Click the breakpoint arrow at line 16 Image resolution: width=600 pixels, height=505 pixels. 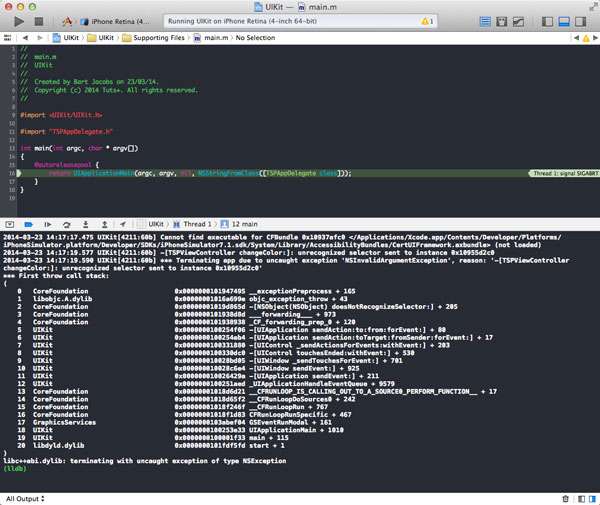point(19,173)
